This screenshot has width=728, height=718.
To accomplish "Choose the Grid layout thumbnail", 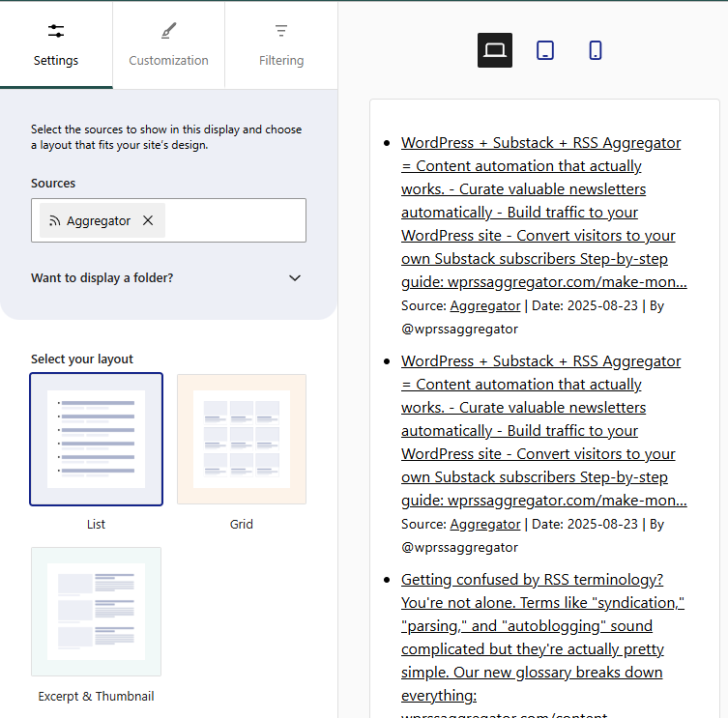I will tap(242, 439).
